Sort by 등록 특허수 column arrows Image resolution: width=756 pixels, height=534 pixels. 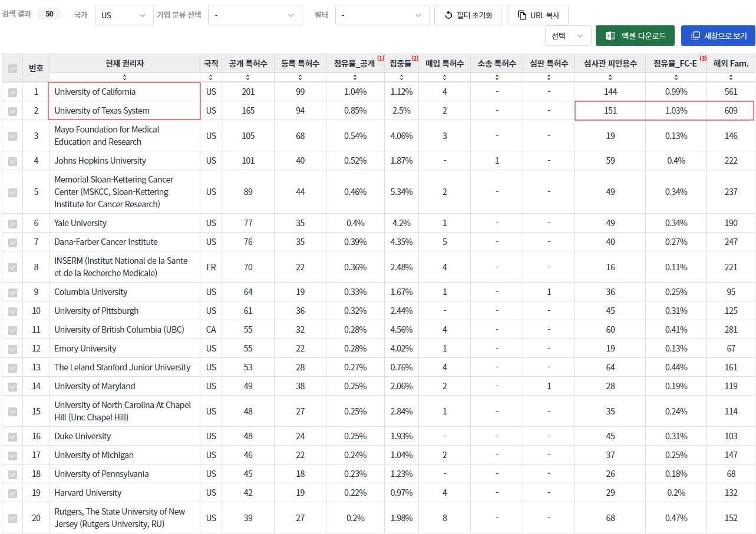tap(300, 78)
